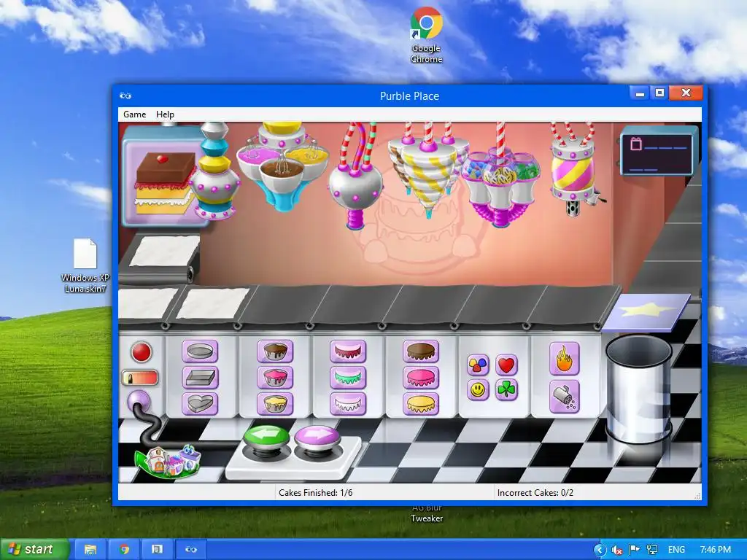This screenshot has height=560, width=747.
Task: Open network tray icon
Action: (x=651, y=550)
